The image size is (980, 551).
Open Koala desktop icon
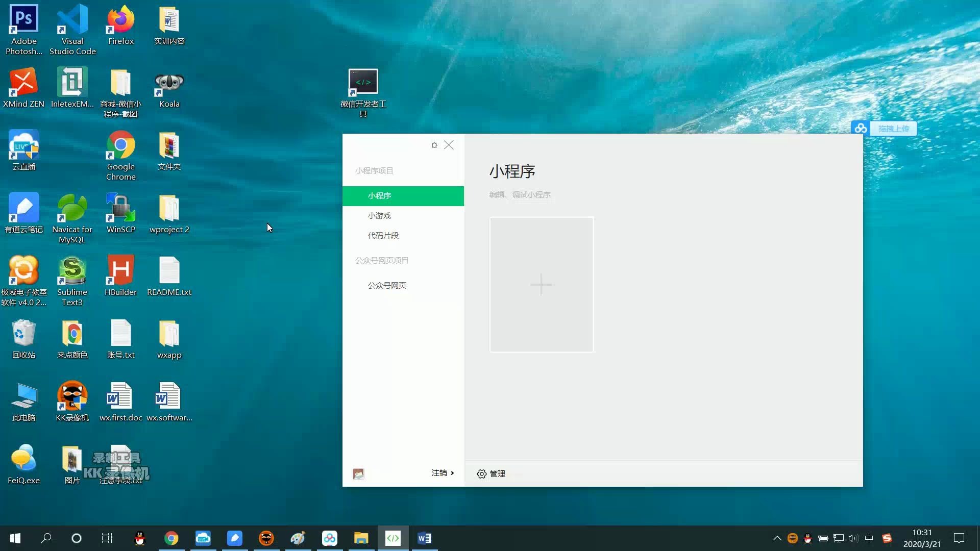(x=169, y=88)
